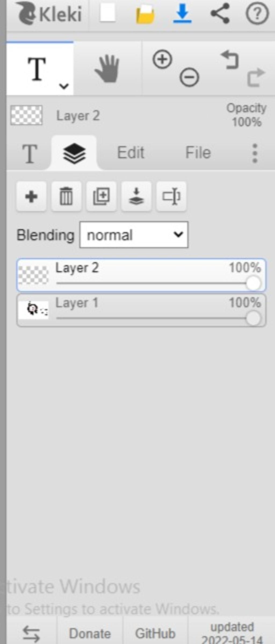This screenshot has height=644, width=275.
Task: Select the Hand pan tool
Action: (107, 68)
